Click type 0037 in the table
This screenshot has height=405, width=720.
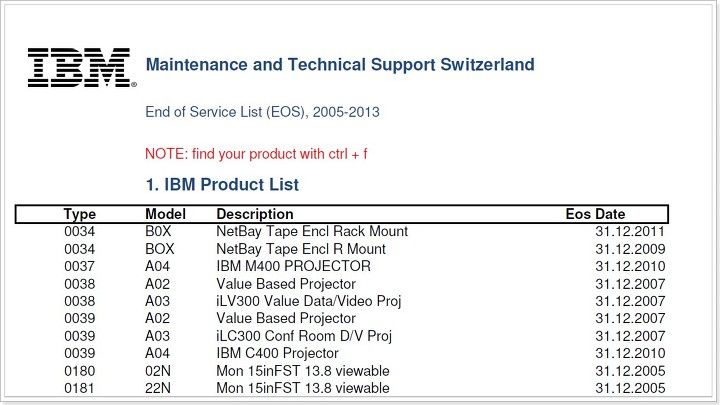pyautogui.click(x=79, y=266)
